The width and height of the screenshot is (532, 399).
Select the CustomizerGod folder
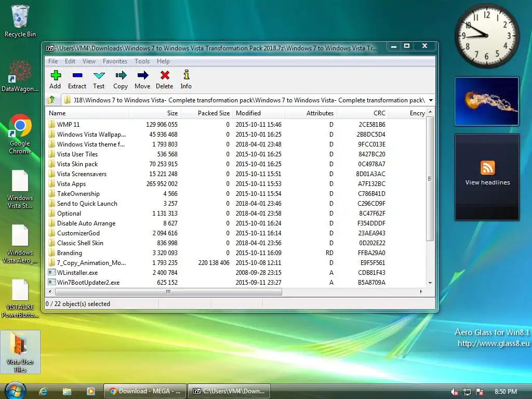point(235,233)
